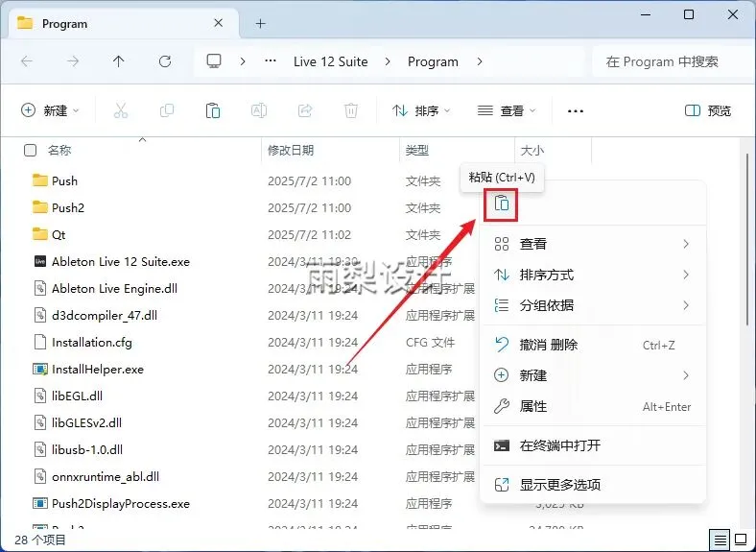Click the InstallHelper.exe file icon
The image size is (756, 552).
pyautogui.click(x=40, y=370)
